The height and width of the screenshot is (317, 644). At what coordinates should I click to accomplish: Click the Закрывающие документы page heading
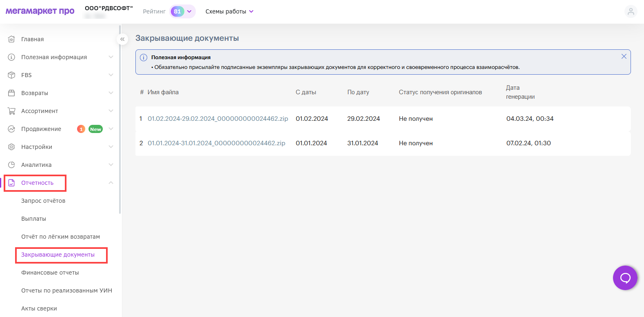tap(187, 38)
